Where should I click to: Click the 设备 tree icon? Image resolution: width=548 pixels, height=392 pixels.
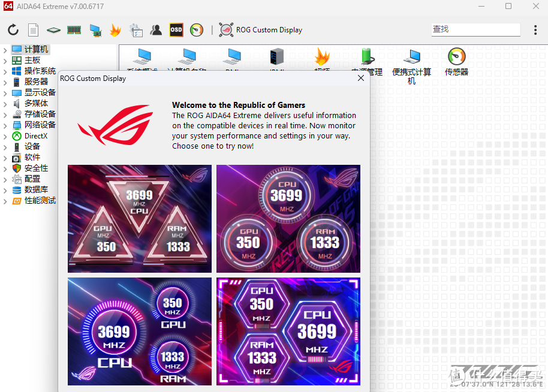[x=16, y=147]
